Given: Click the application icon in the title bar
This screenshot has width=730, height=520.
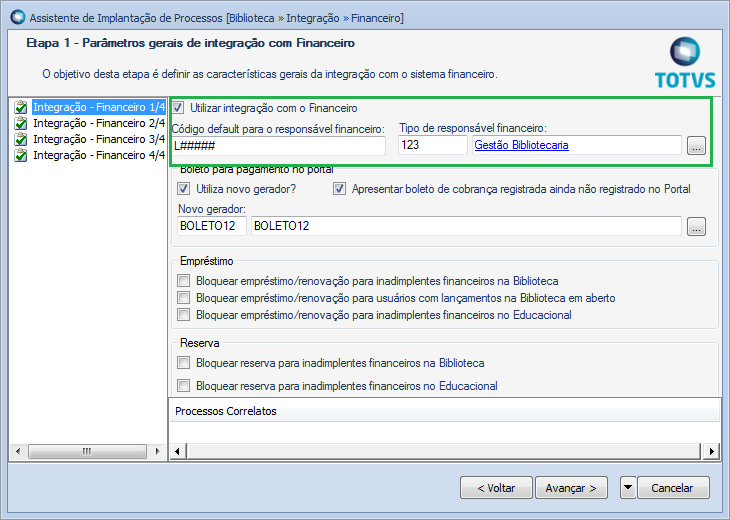Looking at the screenshot, I should point(18,17).
